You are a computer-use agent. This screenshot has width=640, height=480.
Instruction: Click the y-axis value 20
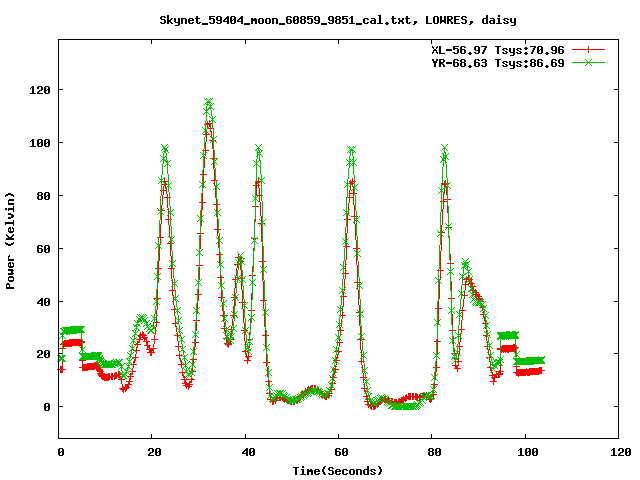click(x=43, y=354)
